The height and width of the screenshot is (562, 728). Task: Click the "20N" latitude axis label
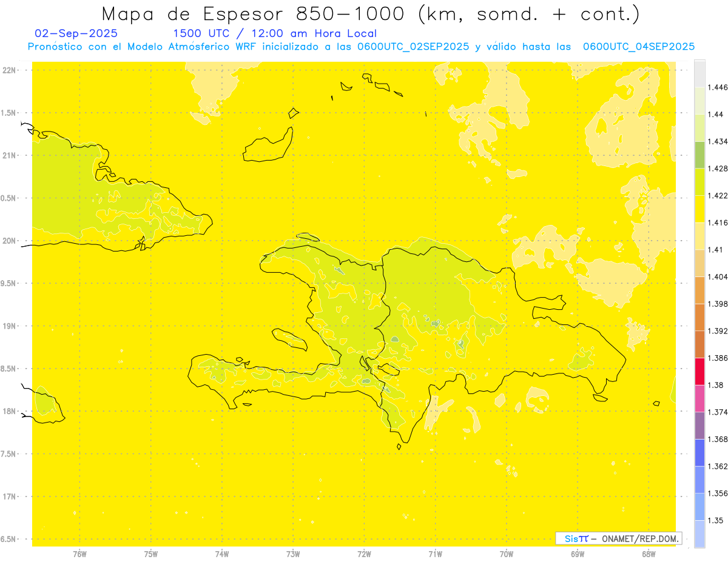pyautogui.click(x=9, y=241)
